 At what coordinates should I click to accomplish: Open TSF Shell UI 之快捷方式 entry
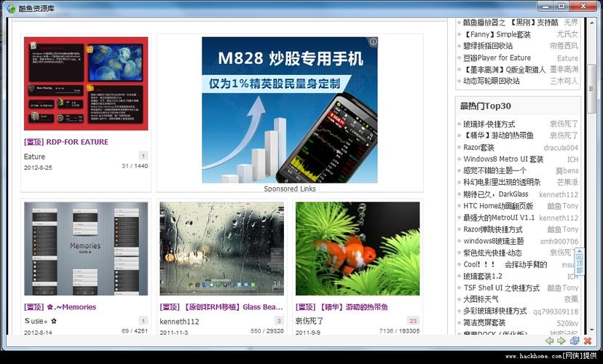pos(501,288)
